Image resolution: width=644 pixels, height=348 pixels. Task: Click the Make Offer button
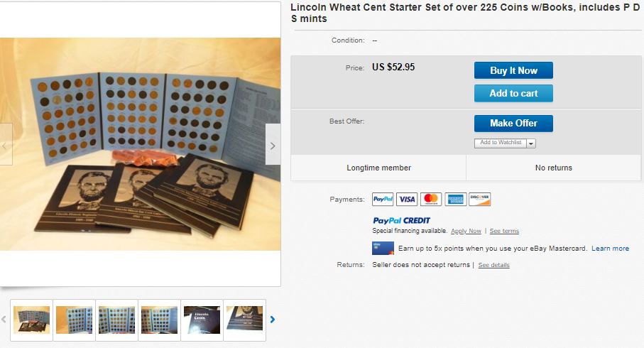[x=513, y=124]
